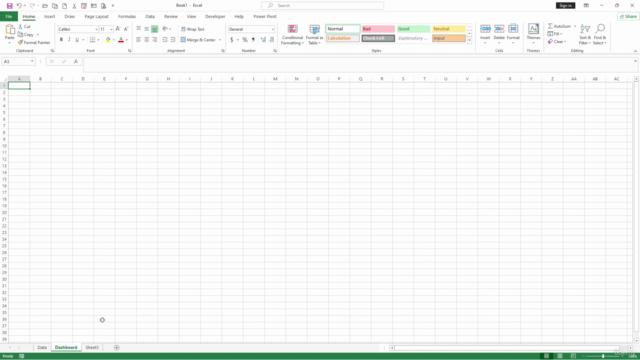Click Accounting Number Format dollar icon
Screen dimensions: 640x360
(x=232, y=40)
